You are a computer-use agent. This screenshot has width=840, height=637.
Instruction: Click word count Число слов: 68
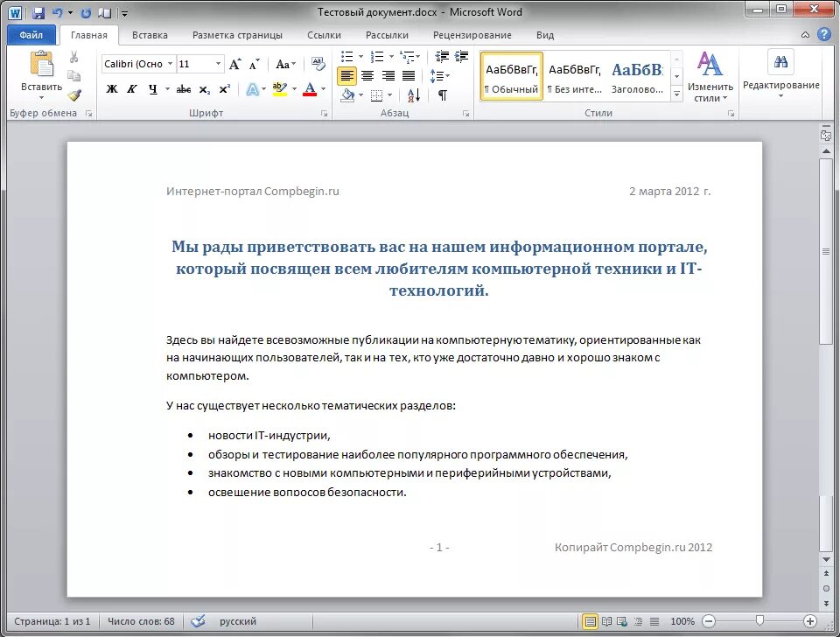pos(142,621)
